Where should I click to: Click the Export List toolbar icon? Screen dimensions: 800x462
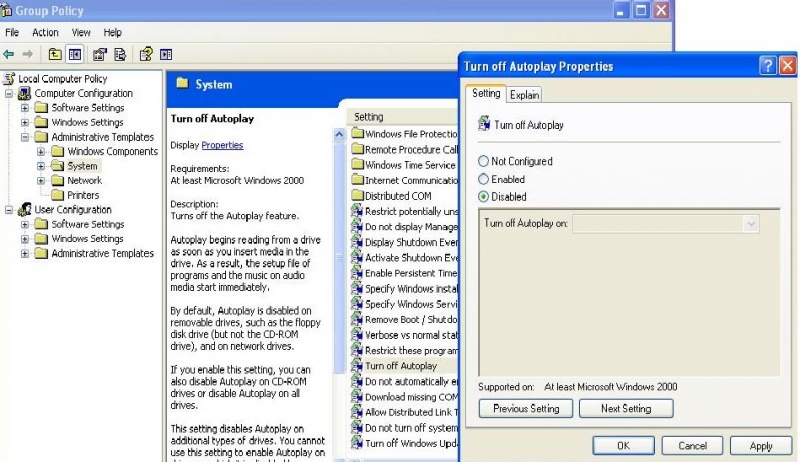pyautogui.click(x=121, y=54)
